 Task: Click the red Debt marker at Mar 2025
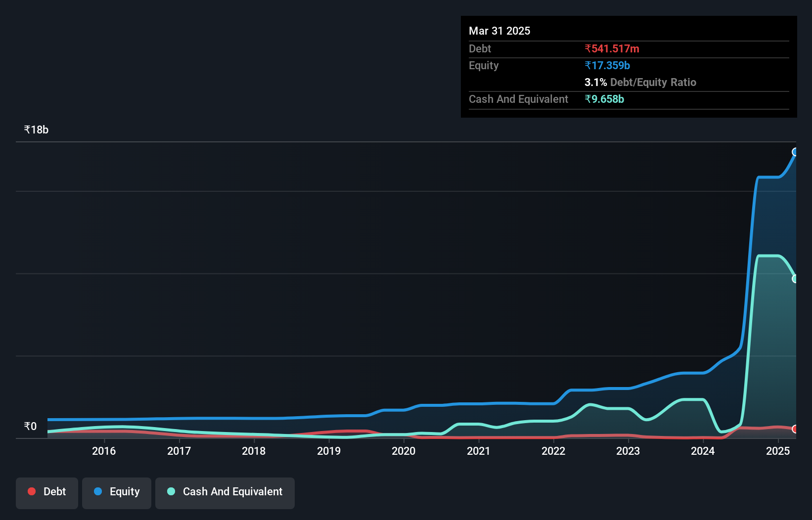(795, 429)
